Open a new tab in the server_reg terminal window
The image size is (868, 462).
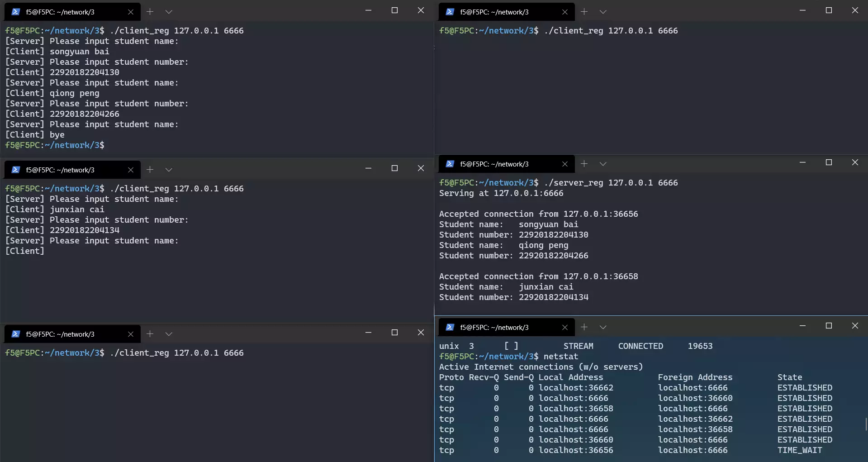click(584, 164)
